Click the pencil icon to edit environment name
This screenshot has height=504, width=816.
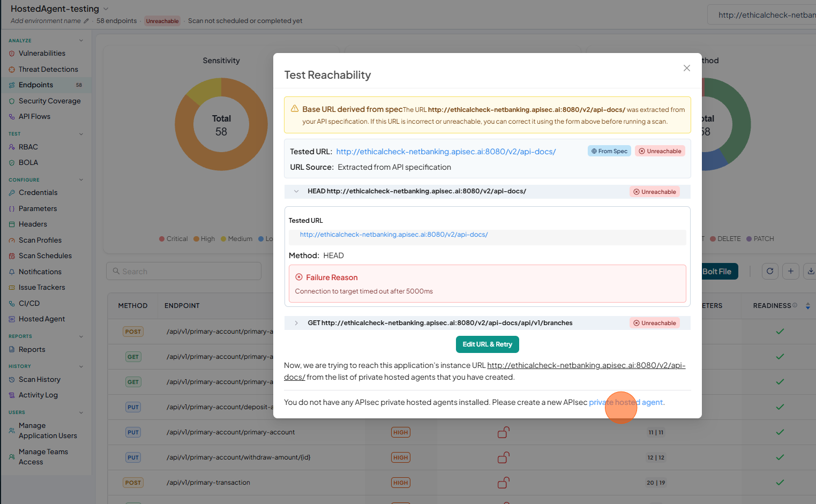86,21
